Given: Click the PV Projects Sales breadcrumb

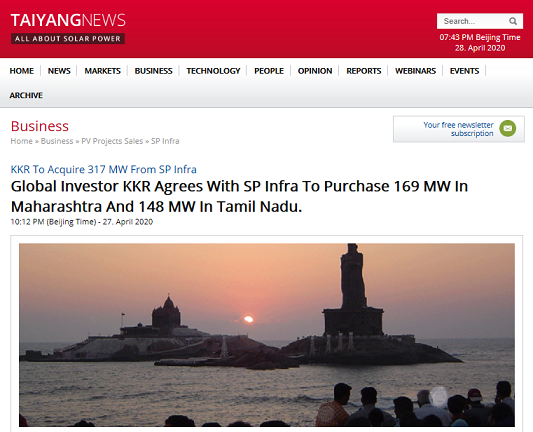Looking at the screenshot, I should [x=112, y=141].
